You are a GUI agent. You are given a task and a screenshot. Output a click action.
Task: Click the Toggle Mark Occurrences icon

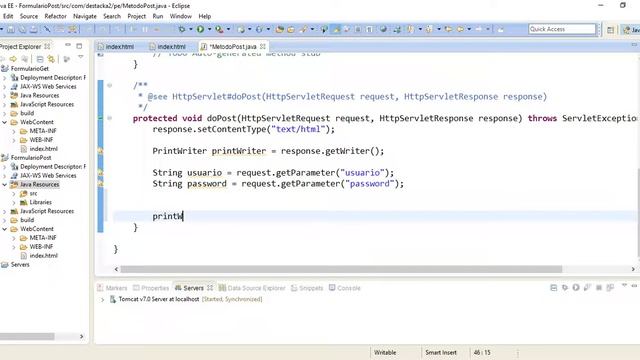(337, 29)
